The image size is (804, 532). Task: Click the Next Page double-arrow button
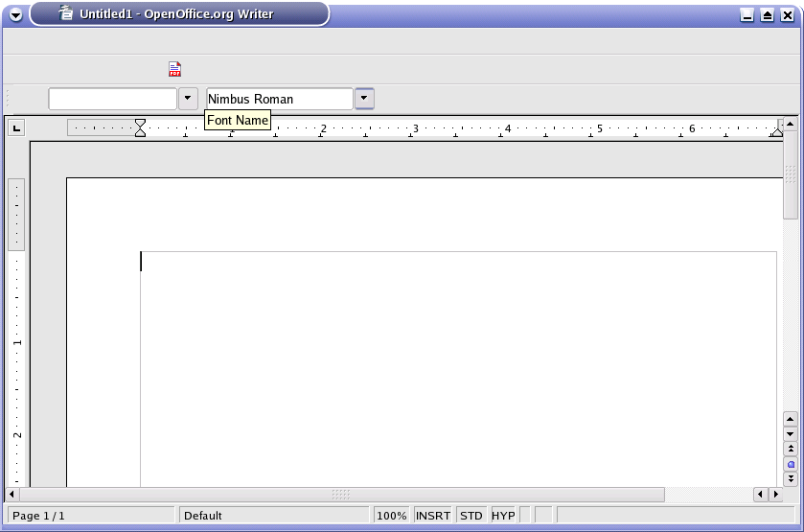coord(791,477)
